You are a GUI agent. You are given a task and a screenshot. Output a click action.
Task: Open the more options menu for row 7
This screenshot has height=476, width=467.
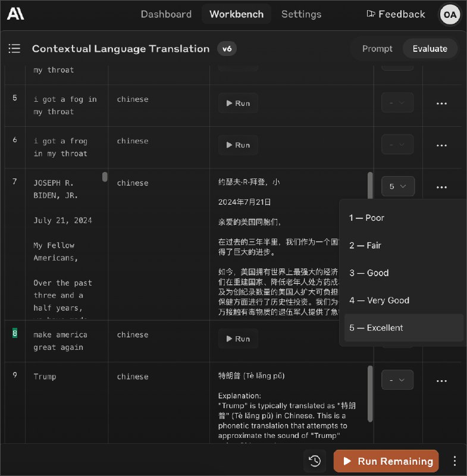(x=441, y=187)
